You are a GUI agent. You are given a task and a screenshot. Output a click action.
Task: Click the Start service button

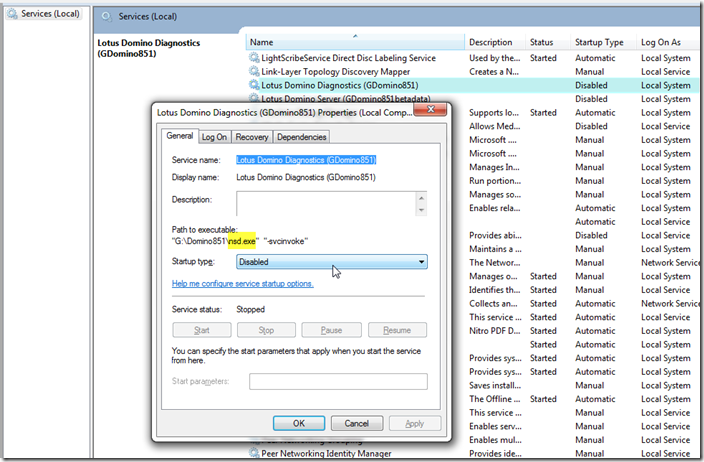coord(202,330)
